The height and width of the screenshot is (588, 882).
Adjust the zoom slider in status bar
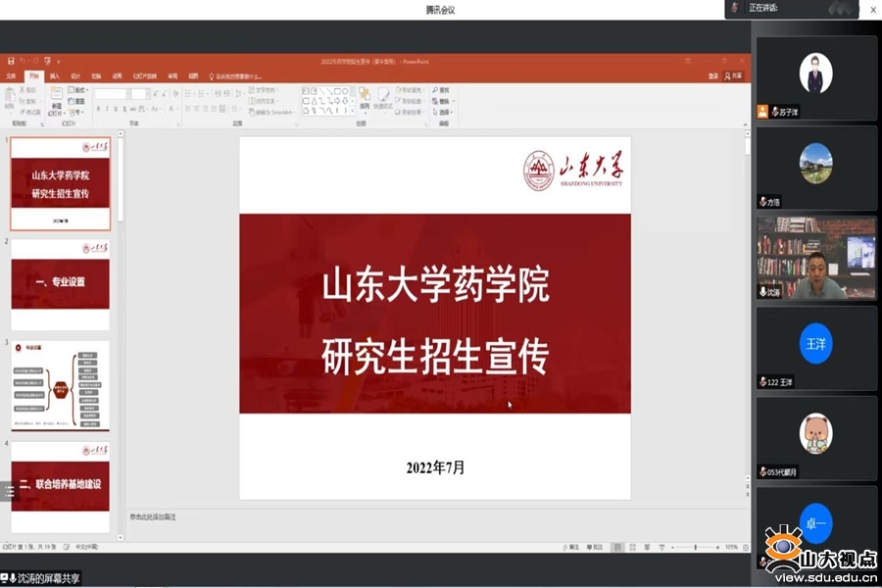tap(694, 547)
